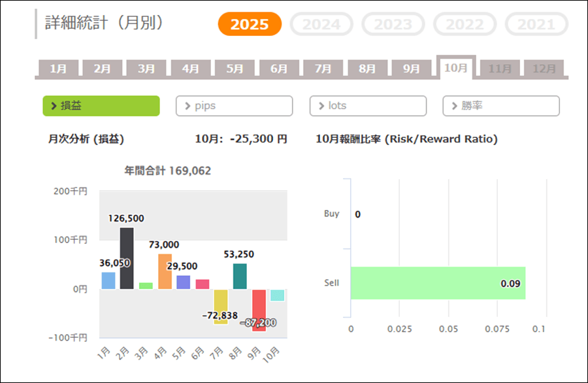588x383 pixels.
Task: Select the 4月 month tab
Action: pos(190,69)
